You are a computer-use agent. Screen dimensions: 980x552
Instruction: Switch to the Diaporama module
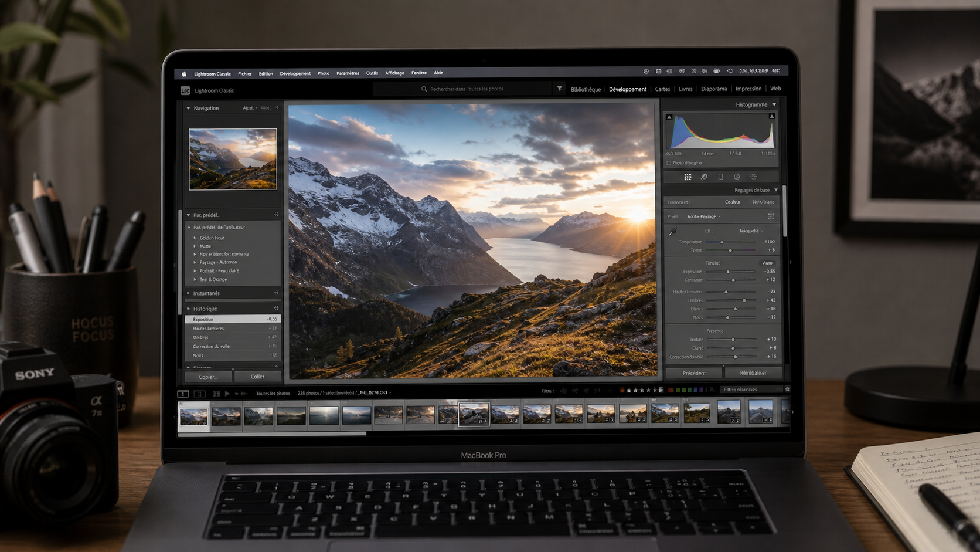(x=714, y=89)
